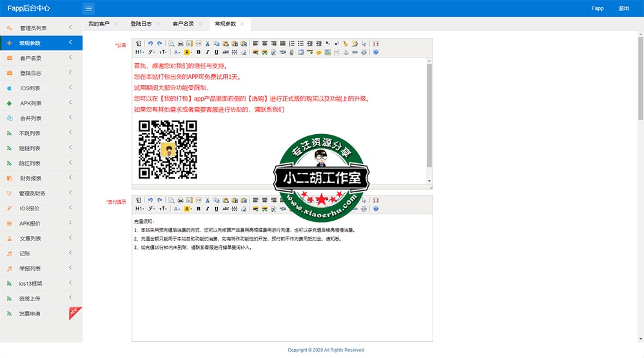This screenshot has height=358, width=644.
Task: Open 发票申请 sidebar item
Action: [x=41, y=313]
